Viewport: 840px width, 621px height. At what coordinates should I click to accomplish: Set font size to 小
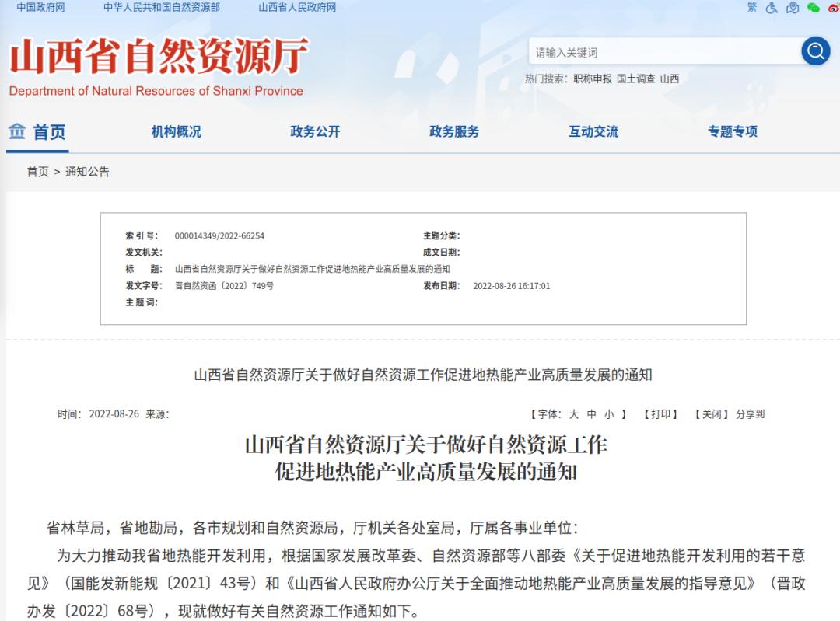609,414
